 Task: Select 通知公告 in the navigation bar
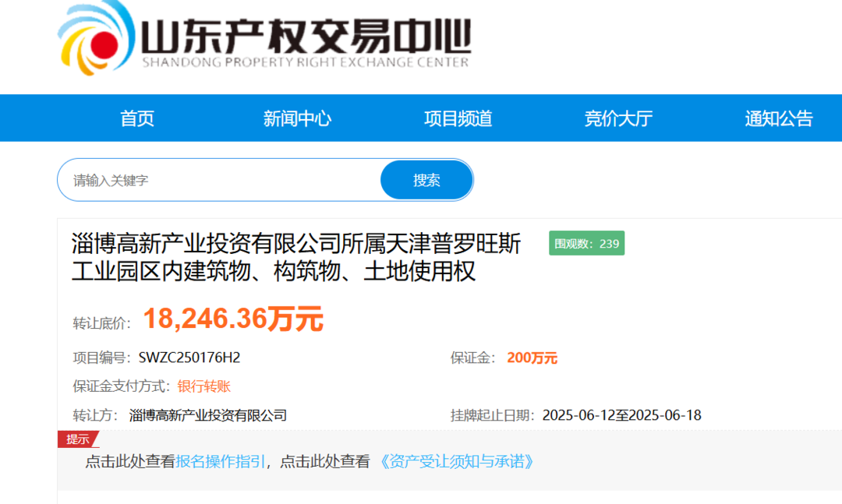pyautogui.click(x=778, y=118)
